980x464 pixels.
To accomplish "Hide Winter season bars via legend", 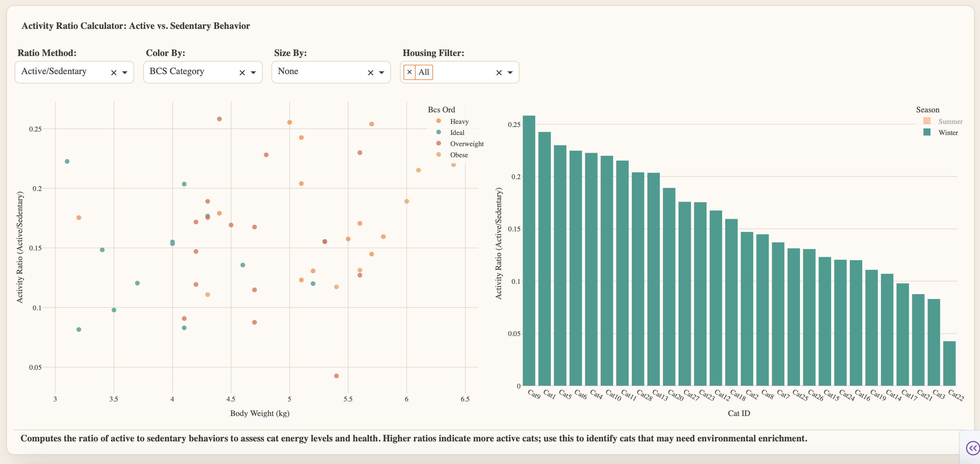I will pyautogui.click(x=948, y=133).
